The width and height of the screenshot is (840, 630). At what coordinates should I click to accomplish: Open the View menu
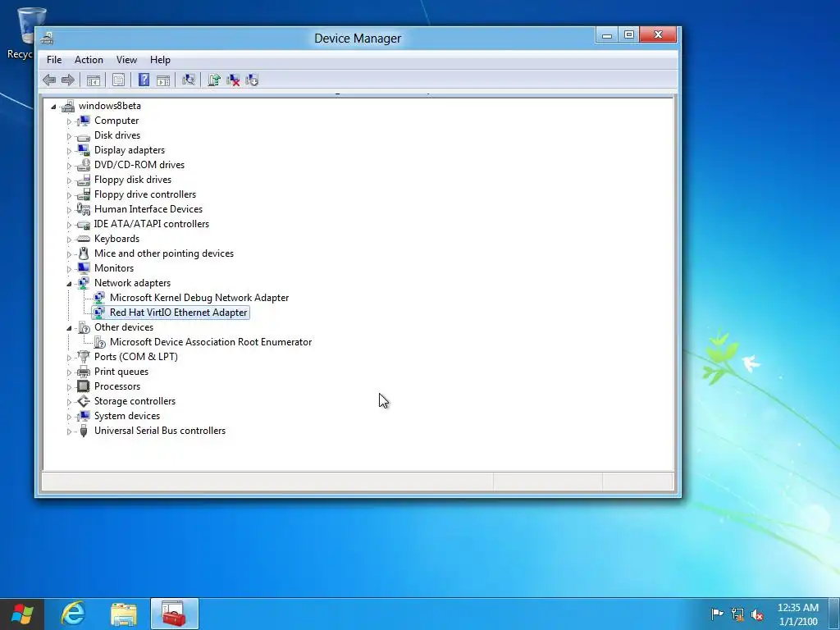[127, 59]
